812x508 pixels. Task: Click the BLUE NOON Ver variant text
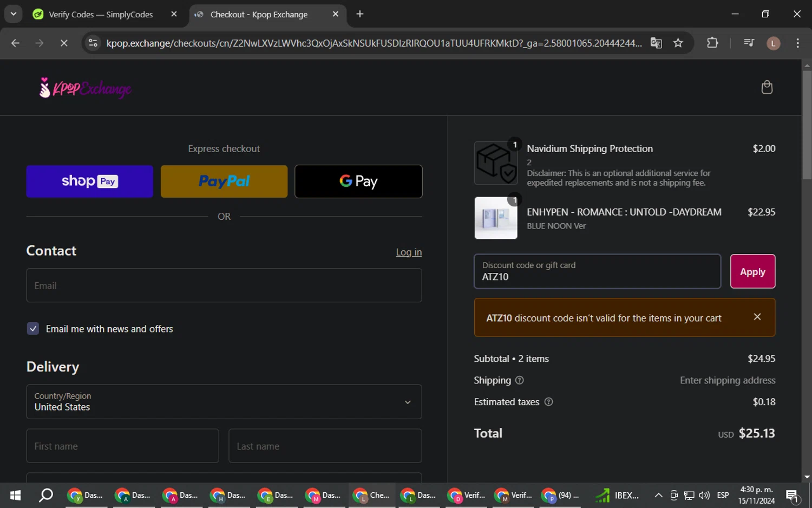(x=556, y=226)
